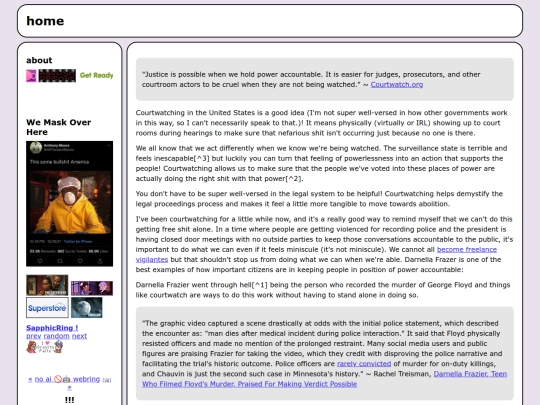Click the paragraph starting We all know
The height and width of the screenshot is (405, 540).
(x=322, y=163)
